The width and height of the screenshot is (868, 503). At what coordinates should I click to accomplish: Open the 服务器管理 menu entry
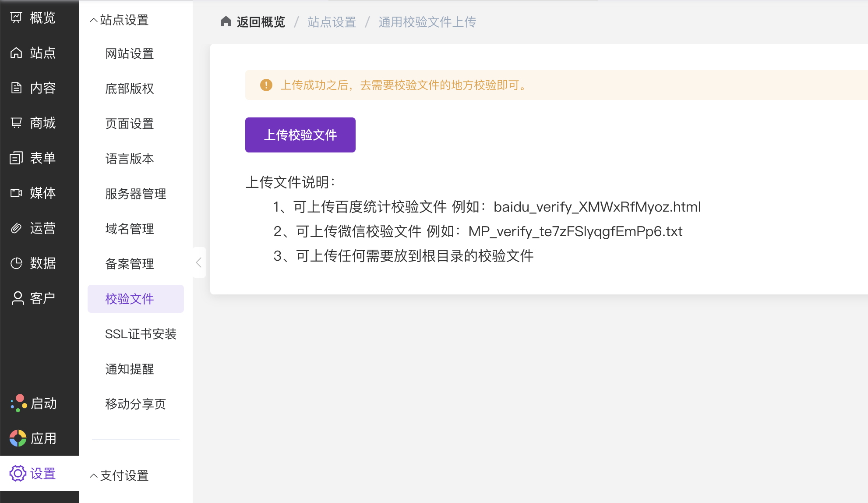(135, 194)
